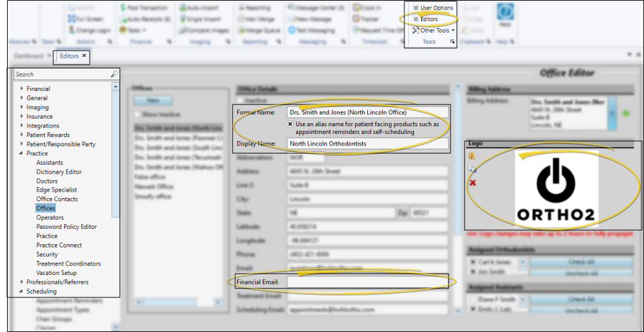Click the folder icon to browse for a logo
644x332 pixels.
point(472,156)
